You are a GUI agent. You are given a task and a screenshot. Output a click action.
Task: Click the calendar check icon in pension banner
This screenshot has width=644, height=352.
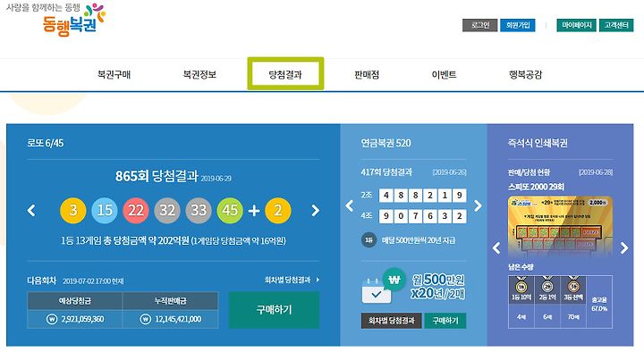tap(376, 290)
